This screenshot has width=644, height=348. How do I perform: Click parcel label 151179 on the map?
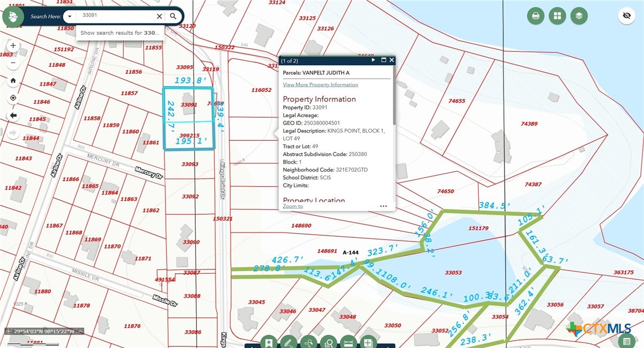point(478,228)
